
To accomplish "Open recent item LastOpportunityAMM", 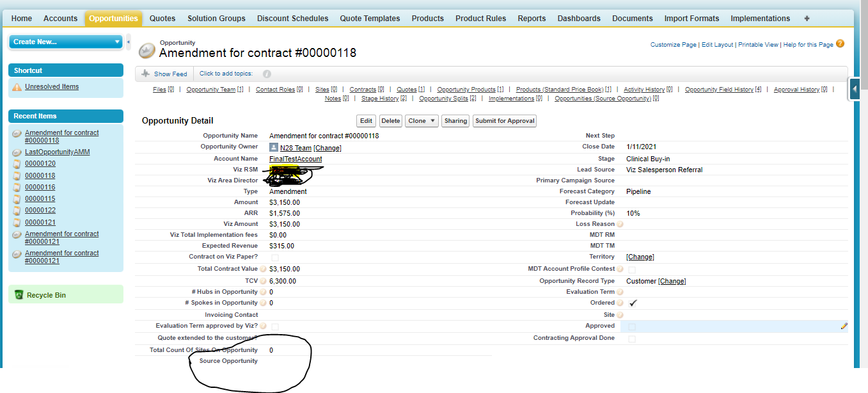I will [58, 152].
